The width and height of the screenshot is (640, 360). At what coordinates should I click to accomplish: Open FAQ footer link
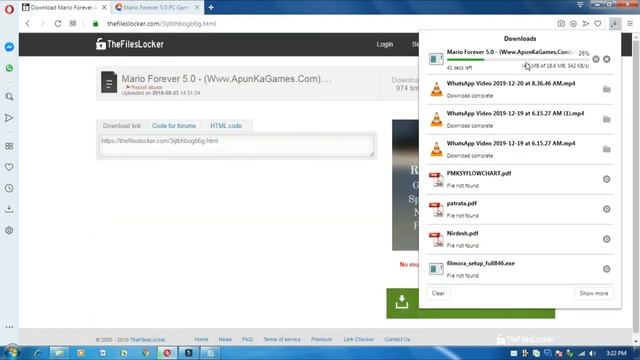click(x=247, y=339)
